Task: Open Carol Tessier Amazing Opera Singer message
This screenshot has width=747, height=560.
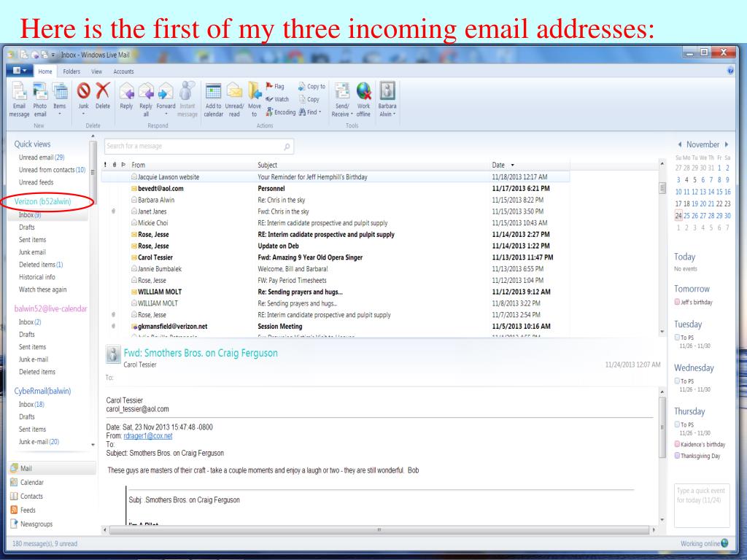Action: [336, 257]
